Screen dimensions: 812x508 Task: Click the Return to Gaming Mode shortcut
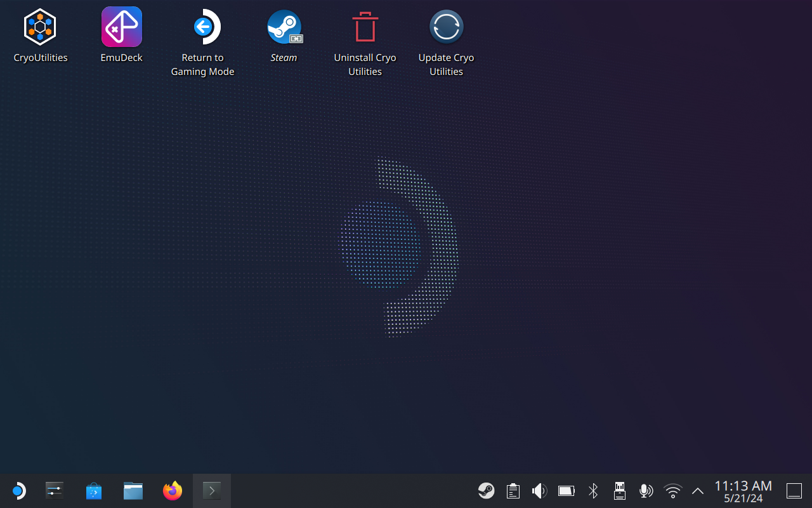point(203,27)
